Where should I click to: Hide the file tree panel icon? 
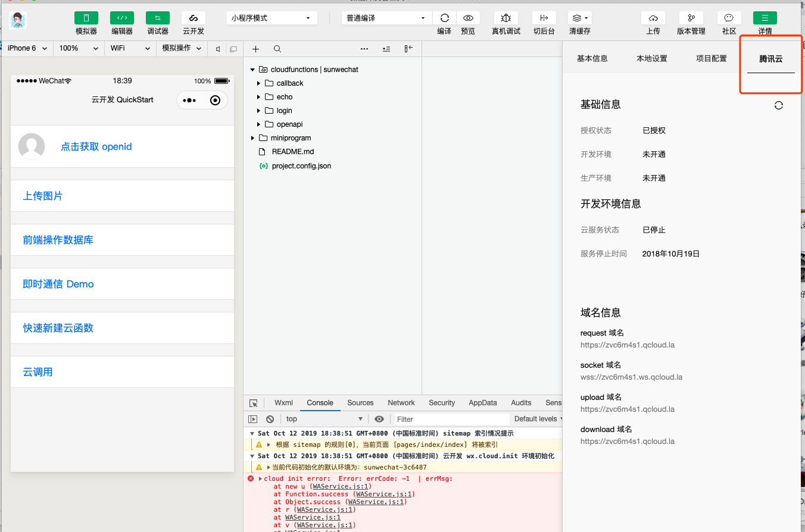point(408,49)
